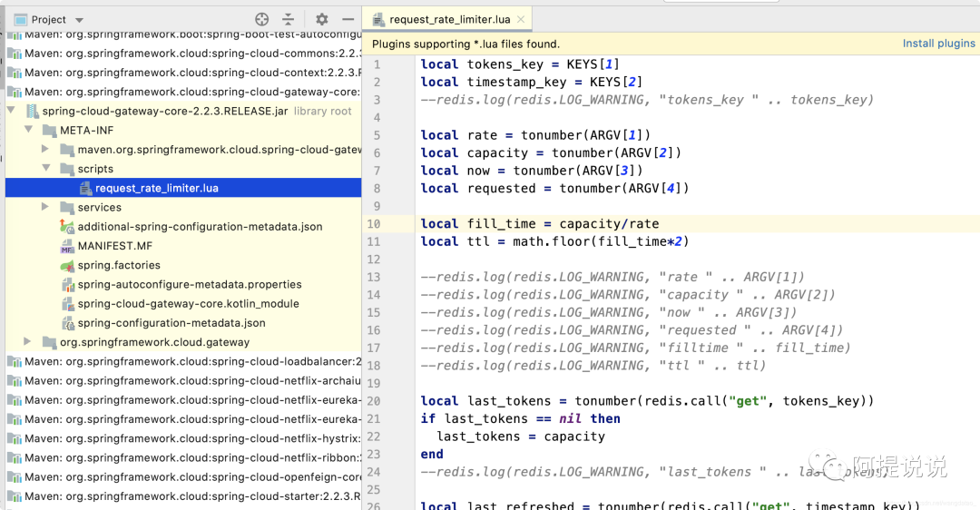
Task: Click spring-cloud-gateway-core jar archive icon
Action: click(x=32, y=112)
